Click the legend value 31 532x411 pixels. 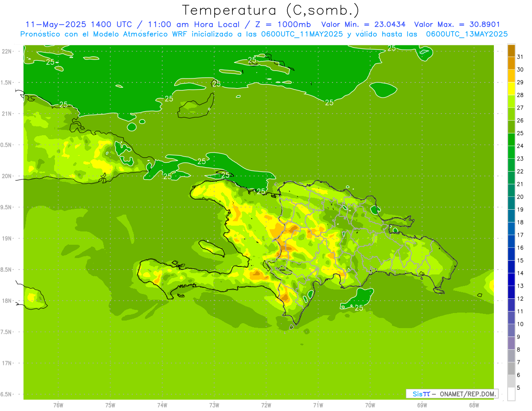click(520, 57)
